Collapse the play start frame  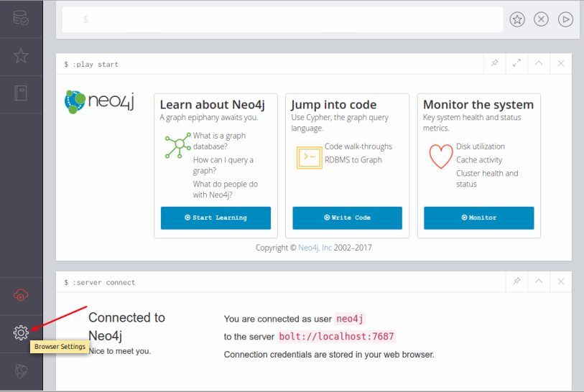point(539,64)
